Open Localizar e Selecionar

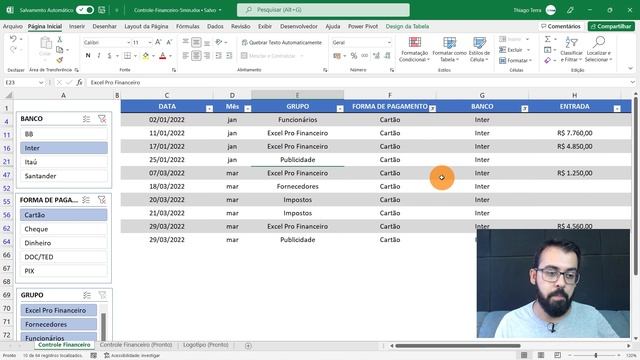tap(598, 49)
